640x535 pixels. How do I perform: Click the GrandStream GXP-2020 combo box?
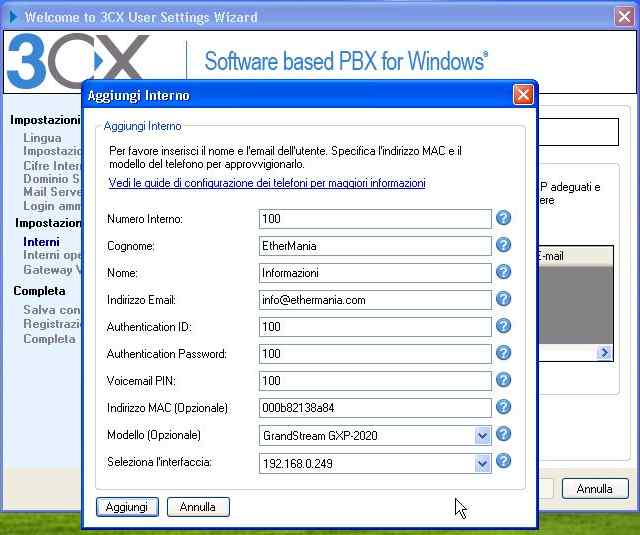375,435
